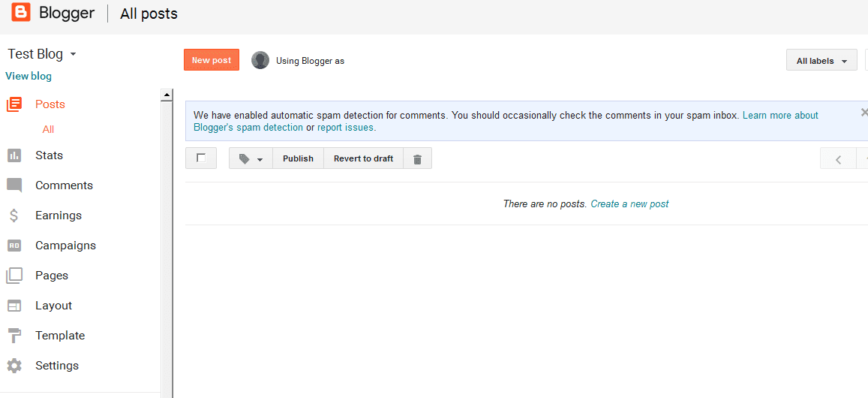
Task: Follow the Create a new post link
Action: tap(629, 204)
